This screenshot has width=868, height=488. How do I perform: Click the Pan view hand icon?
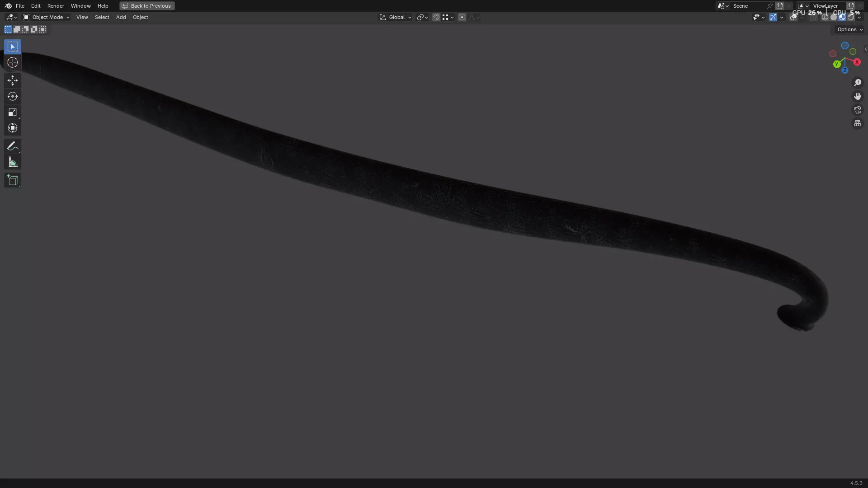[x=858, y=96]
